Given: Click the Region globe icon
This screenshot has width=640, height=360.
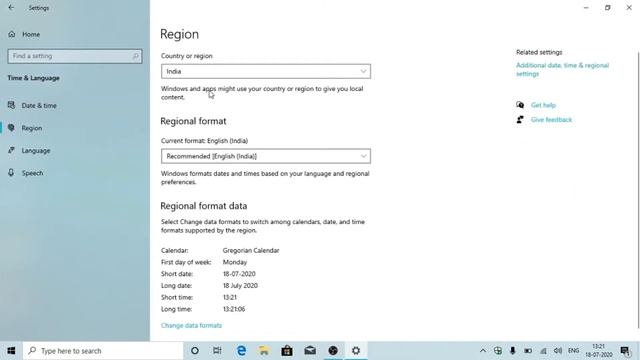Looking at the screenshot, I should (x=11, y=128).
